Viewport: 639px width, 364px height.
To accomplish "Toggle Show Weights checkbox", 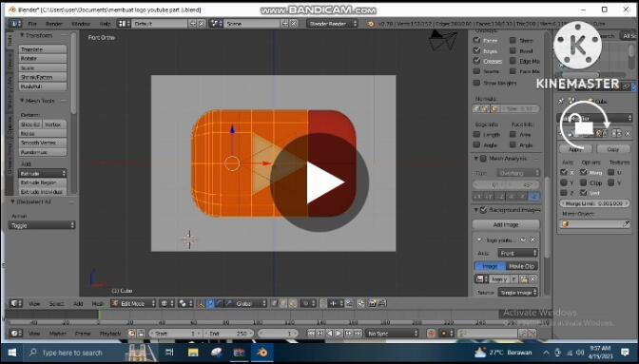I will pyautogui.click(x=476, y=83).
